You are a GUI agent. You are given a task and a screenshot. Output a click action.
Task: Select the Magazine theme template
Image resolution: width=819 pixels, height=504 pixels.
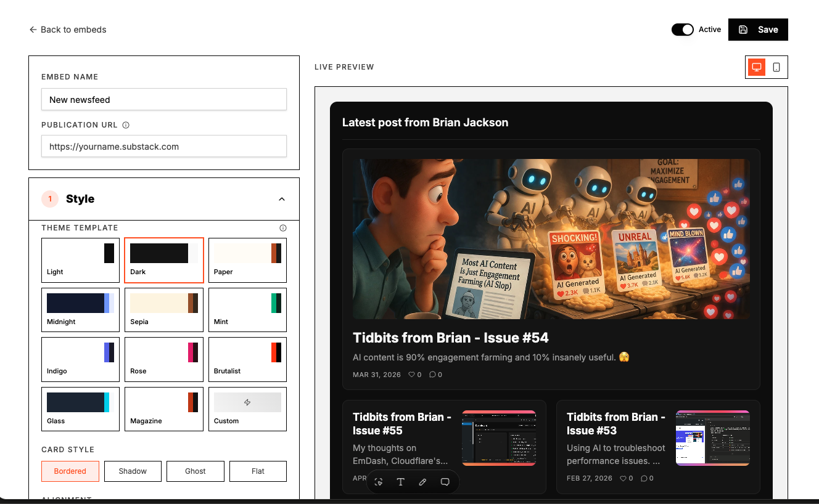coord(164,409)
